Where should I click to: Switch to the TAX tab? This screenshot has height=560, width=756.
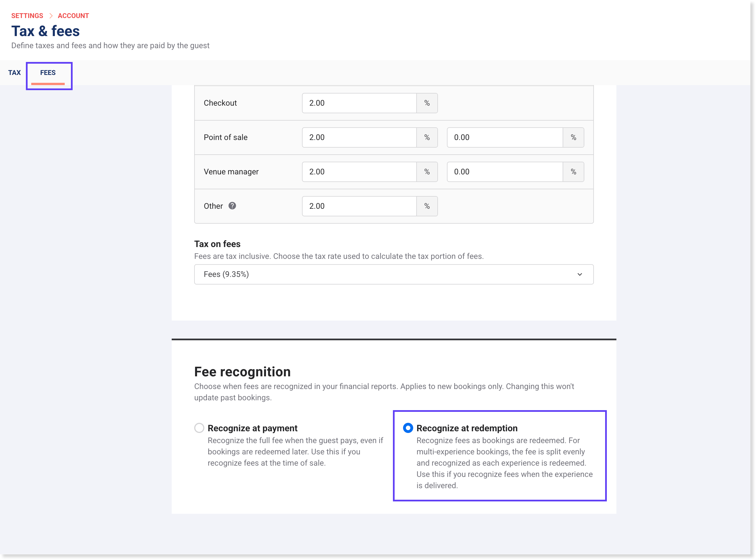14,73
